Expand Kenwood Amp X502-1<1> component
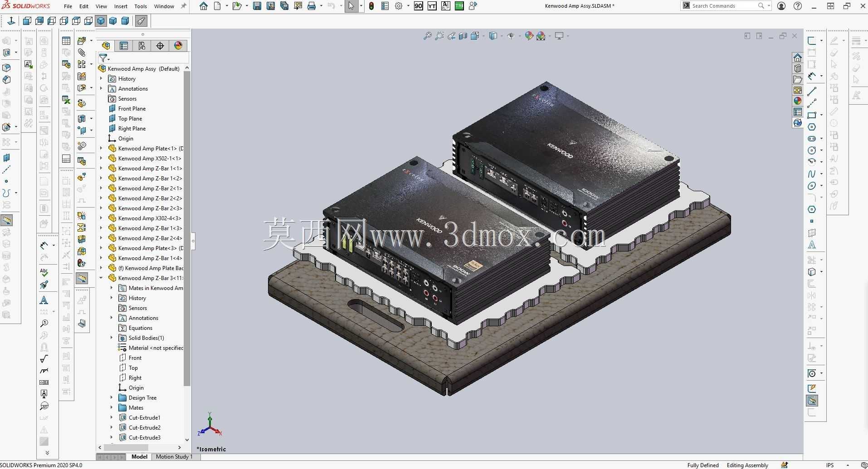 [101, 158]
